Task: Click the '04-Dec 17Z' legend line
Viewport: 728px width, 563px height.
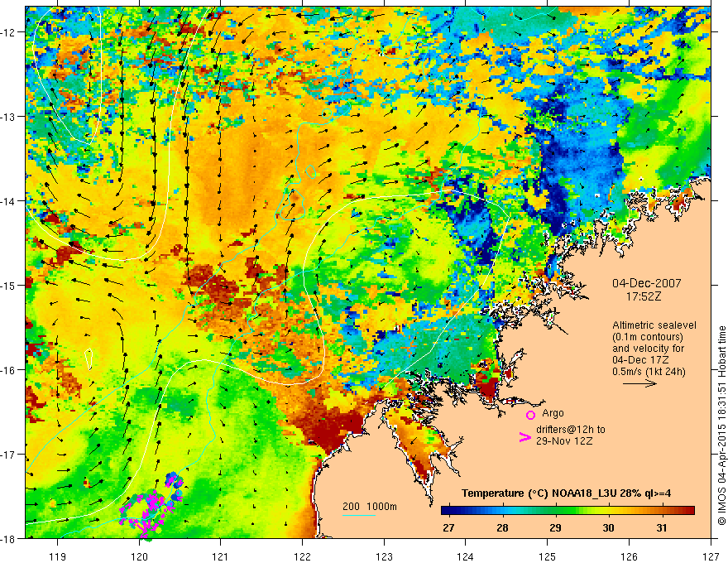Action: coord(640,360)
